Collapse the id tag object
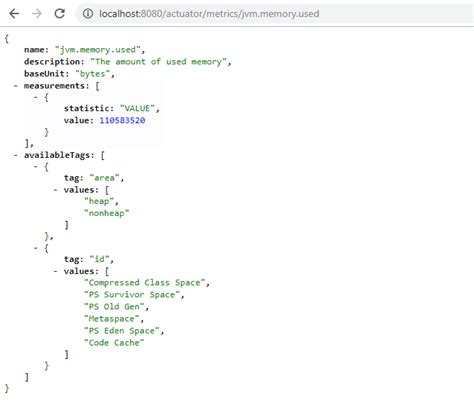Screen dimensions: 474x417 pos(35,248)
